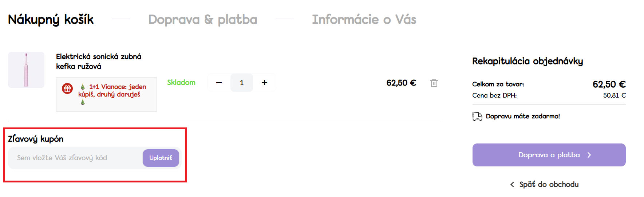Click the Christmas tree before 1+1 Vianoce

(83, 87)
